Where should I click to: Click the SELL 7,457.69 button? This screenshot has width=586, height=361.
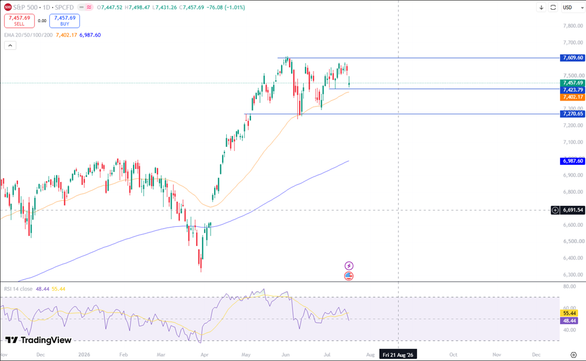19,21
